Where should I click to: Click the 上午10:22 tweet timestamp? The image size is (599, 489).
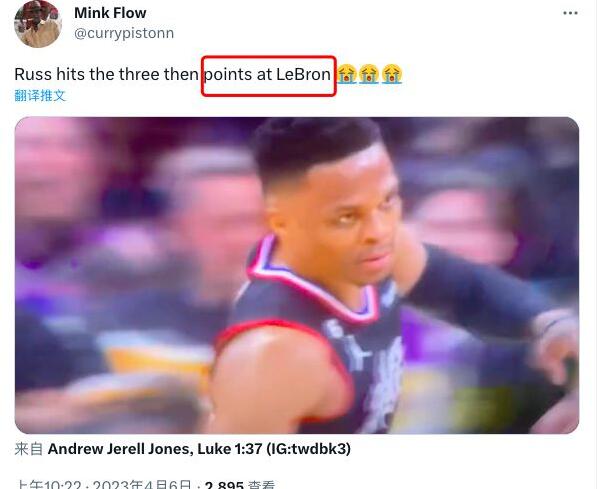click(x=49, y=485)
